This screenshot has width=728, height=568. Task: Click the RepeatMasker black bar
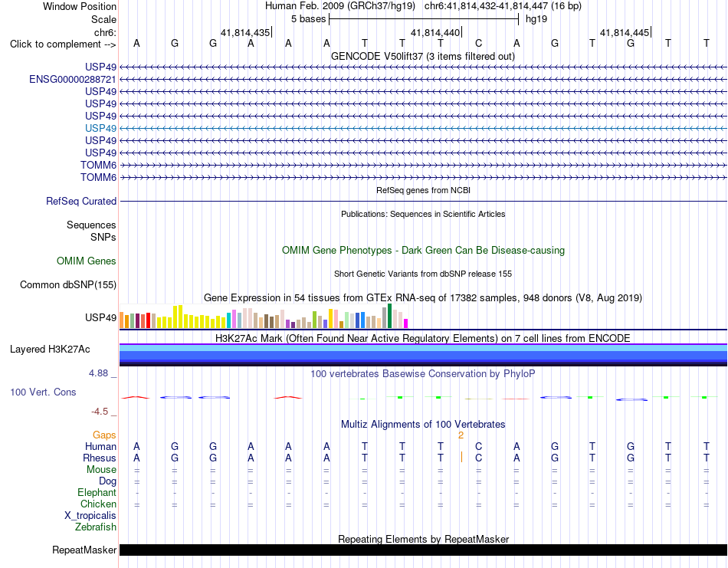(423, 550)
